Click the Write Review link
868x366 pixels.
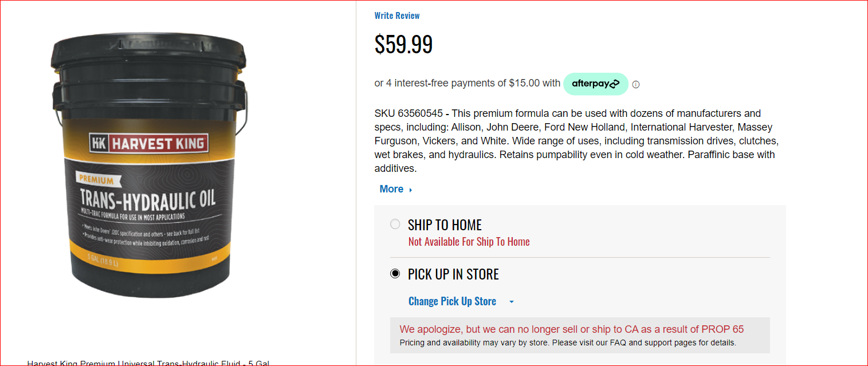pyautogui.click(x=397, y=15)
